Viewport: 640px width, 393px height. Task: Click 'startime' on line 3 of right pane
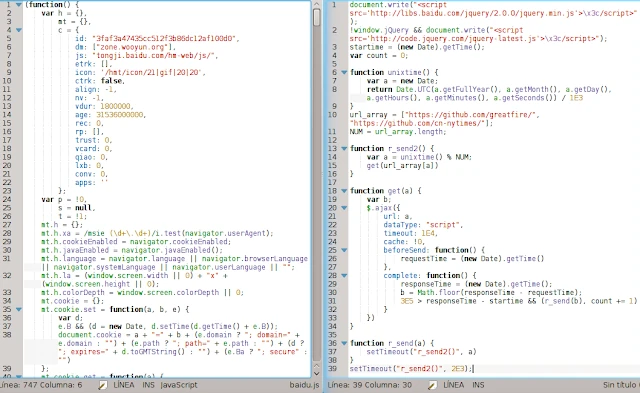coord(366,47)
